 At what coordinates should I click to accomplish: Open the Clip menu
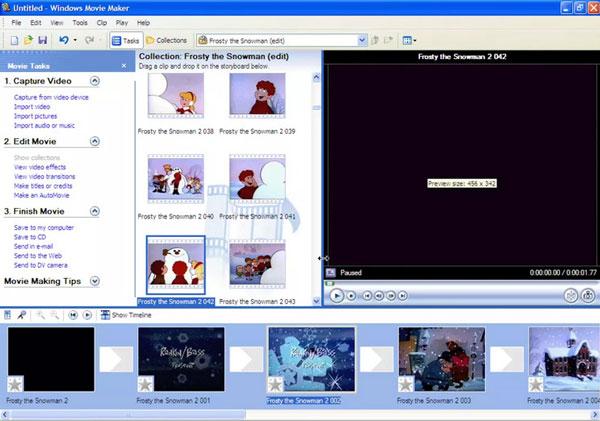[x=101, y=23]
